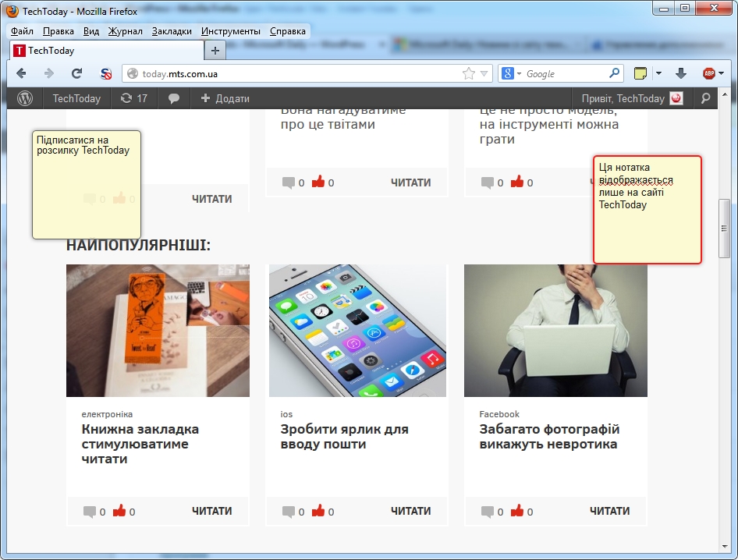Click the WordPress logo in admin bar
The height and width of the screenshot is (560, 738).
[25, 98]
